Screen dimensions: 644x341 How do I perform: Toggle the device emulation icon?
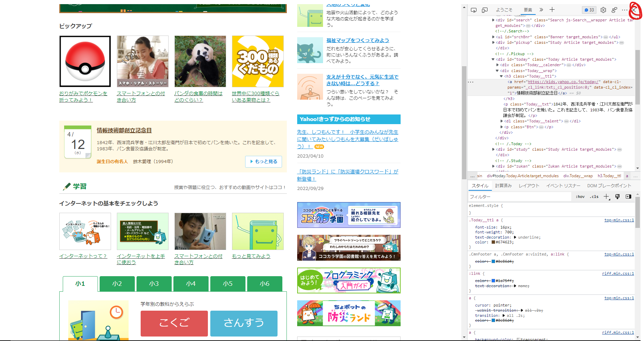click(484, 10)
